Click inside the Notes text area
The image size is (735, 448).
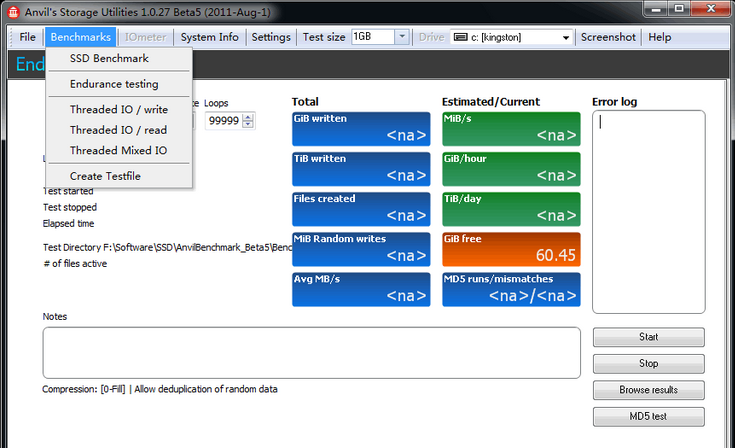point(312,352)
